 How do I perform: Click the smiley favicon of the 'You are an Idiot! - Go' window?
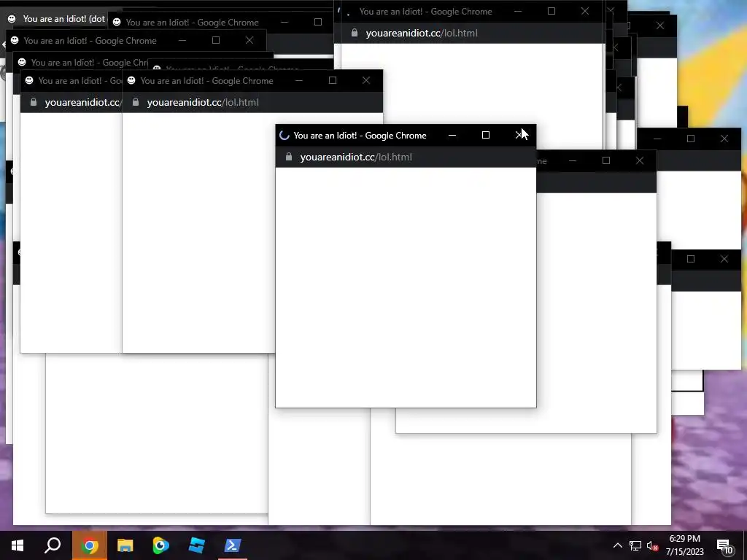click(29, 80)
